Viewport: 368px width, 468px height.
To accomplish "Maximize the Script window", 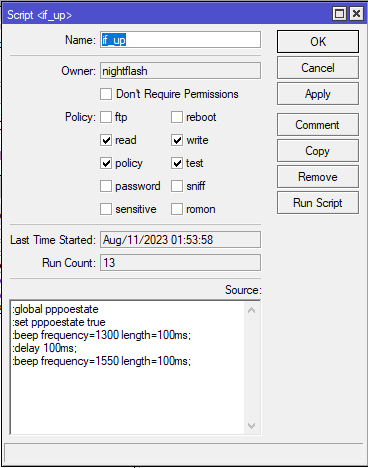I will [339, 14].
